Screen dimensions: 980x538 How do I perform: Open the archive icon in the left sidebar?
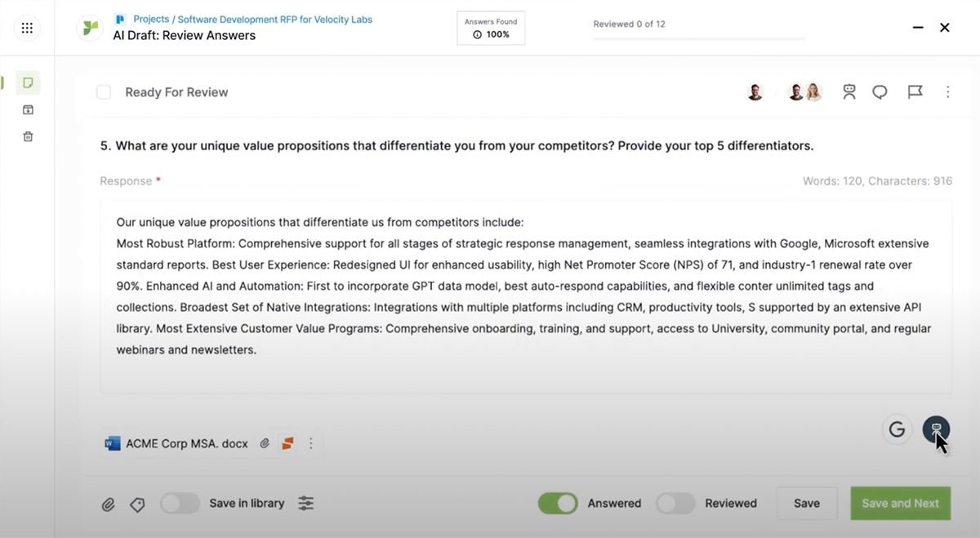27,109
